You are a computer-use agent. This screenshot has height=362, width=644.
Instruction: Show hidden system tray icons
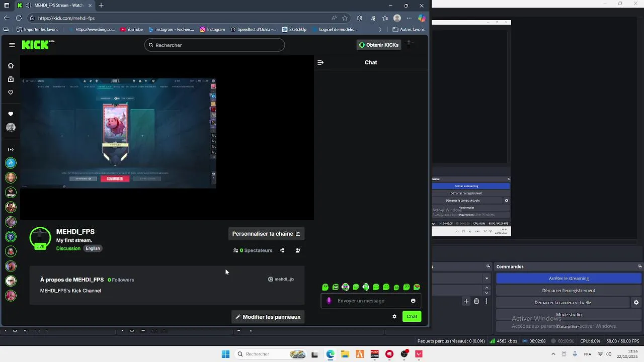tap(553, 354)
